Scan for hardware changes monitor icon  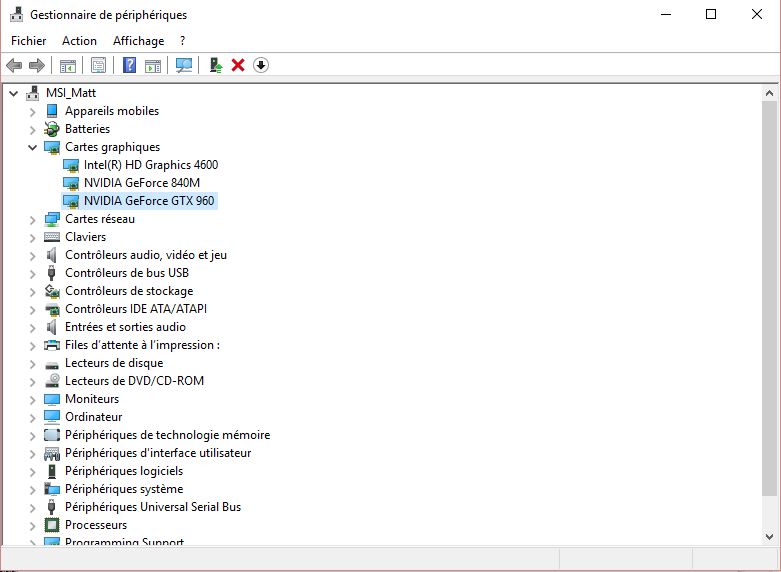pyautogui.click(x=184, y=65)
